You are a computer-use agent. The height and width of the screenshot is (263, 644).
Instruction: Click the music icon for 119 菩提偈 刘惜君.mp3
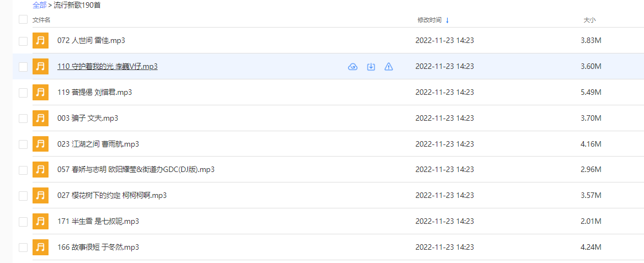coord(41,93)
